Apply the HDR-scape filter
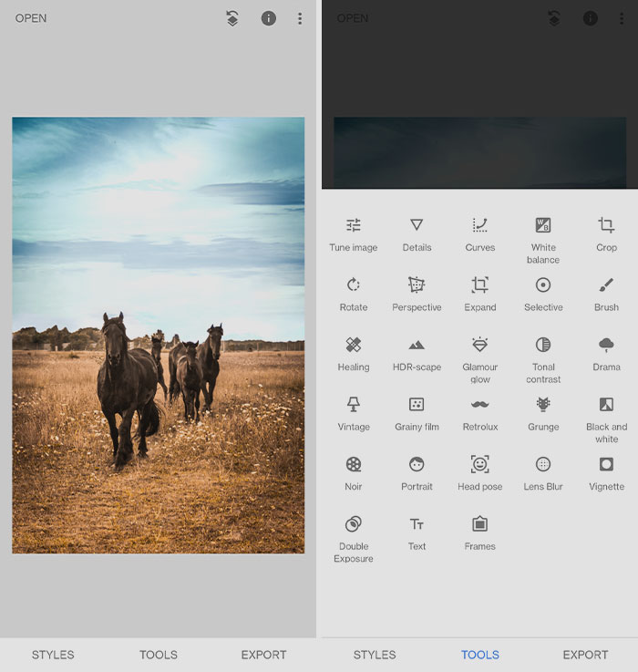The width and height of the screenshot is (638, 672). click(417, 353)
